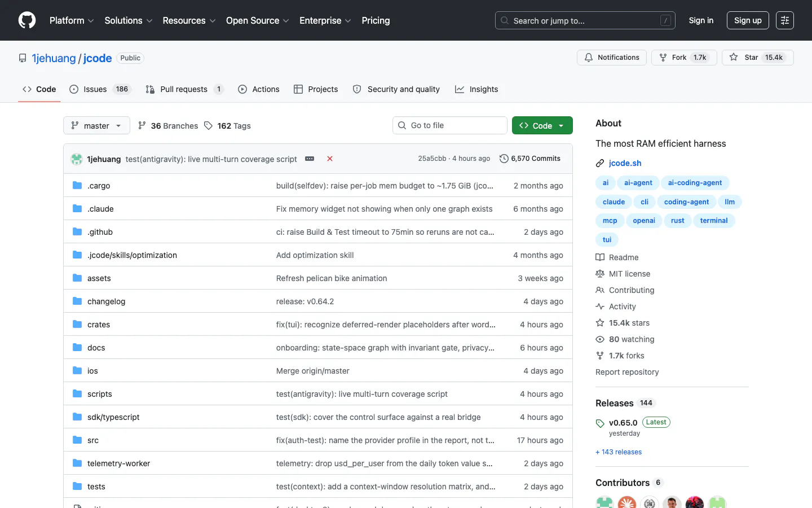The width and height of the screenshot is (812, 508).
Task: Click the scale icon beside MIT license
Action: (x=600, y=274)
